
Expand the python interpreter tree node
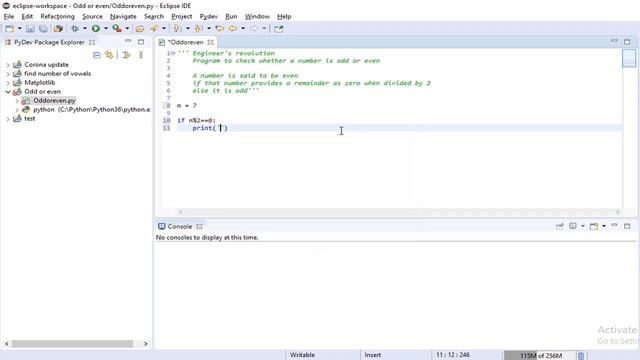17,110
